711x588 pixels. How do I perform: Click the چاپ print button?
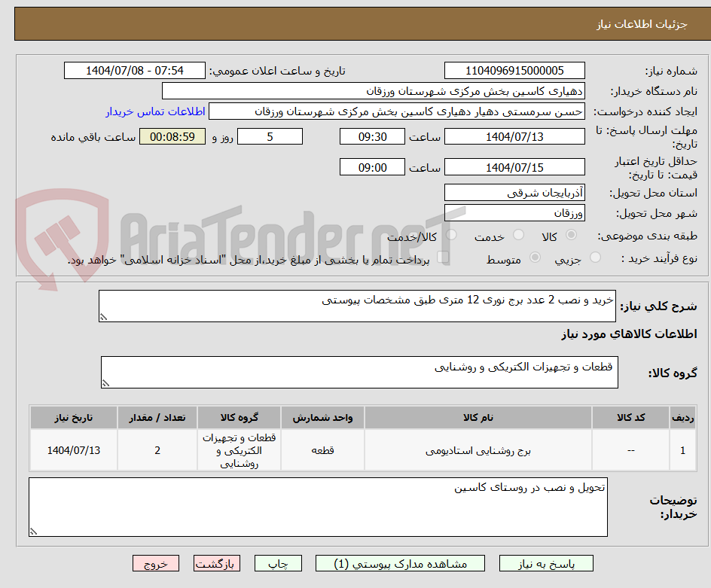[x=278, y=563]
